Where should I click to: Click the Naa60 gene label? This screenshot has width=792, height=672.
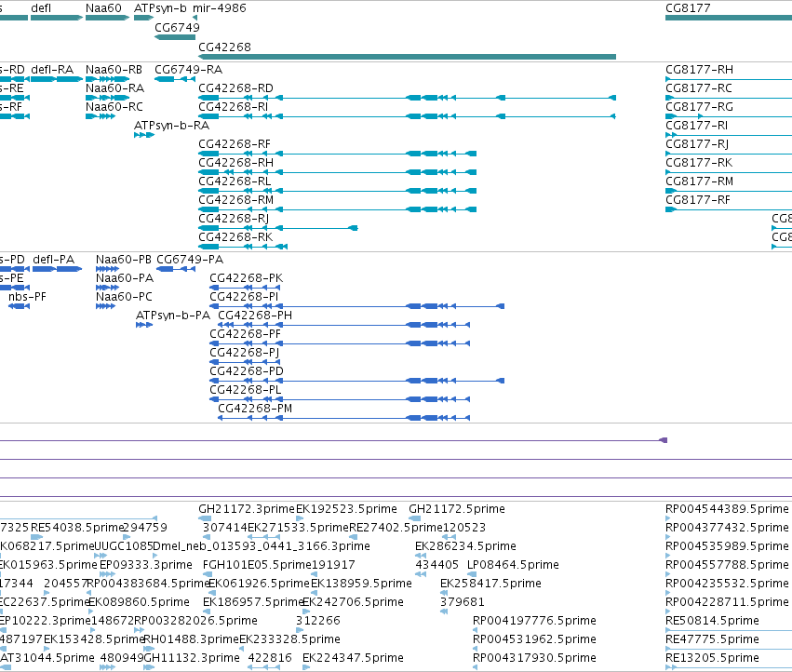[103, 8]
